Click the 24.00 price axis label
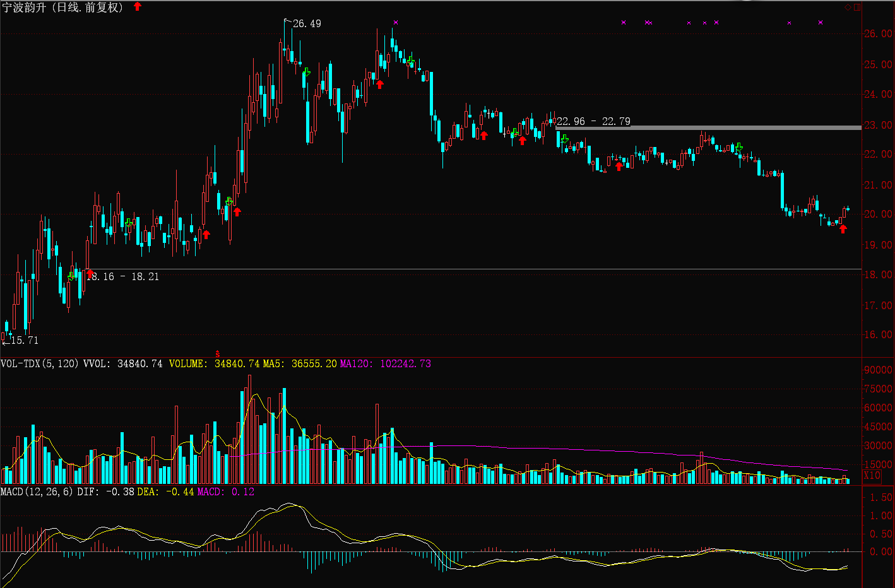The width and height of the screenshot is (895, 588). pos(879,94)
